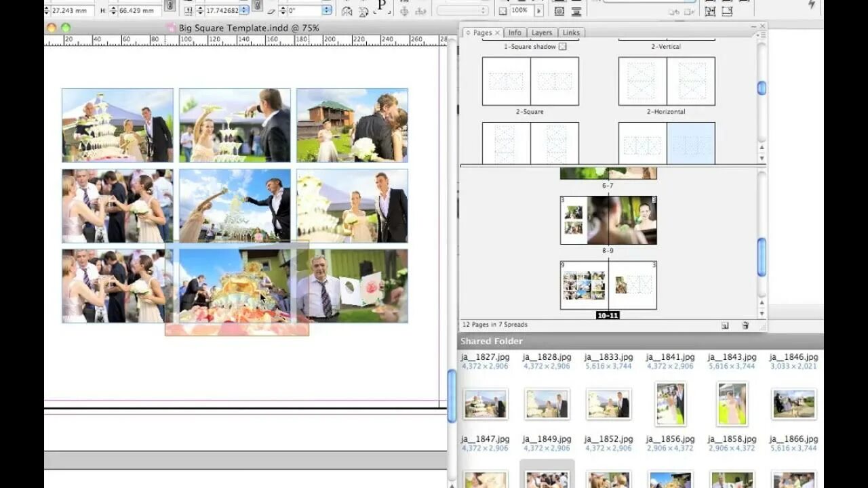Select the 8-9 spread thumbnail
The image size is (868, 488).
[608, 220]
